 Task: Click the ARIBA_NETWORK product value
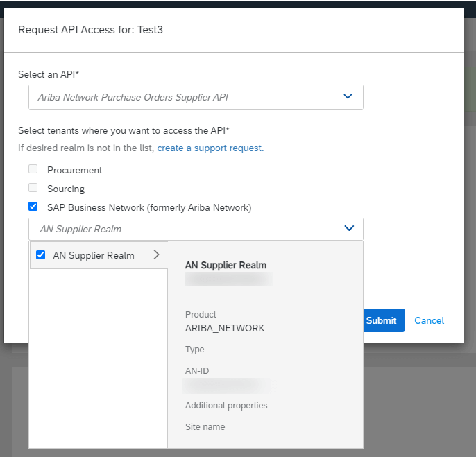pos(225,328)
